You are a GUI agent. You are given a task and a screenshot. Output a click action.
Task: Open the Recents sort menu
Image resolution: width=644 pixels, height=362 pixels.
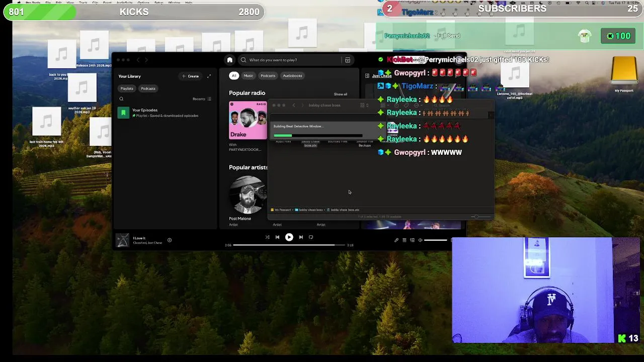pyautogui.click(x=202, y=99)
